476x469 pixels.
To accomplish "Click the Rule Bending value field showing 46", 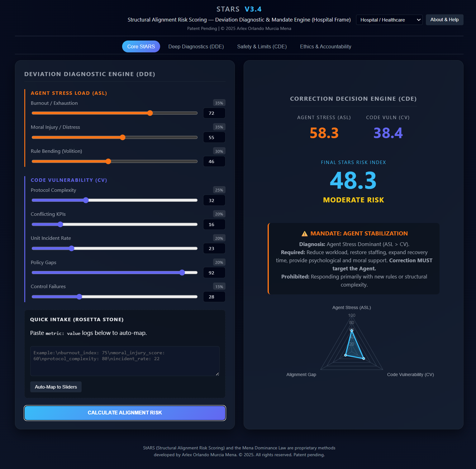I will point(214,161).
